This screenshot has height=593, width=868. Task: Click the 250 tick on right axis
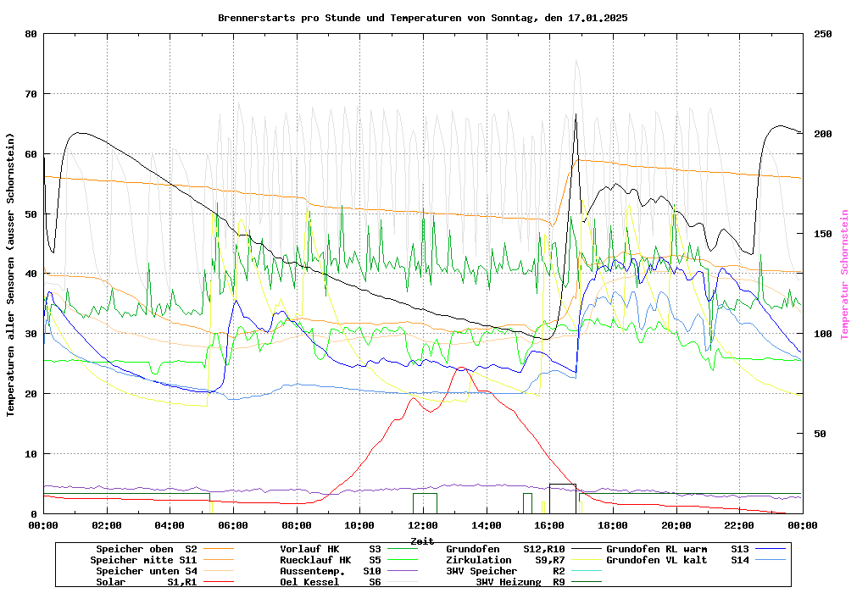823,34
